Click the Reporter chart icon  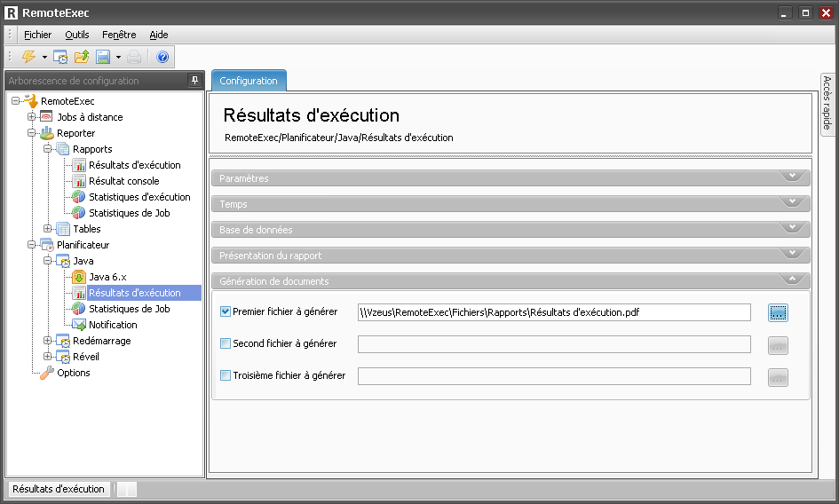(47, 133)
